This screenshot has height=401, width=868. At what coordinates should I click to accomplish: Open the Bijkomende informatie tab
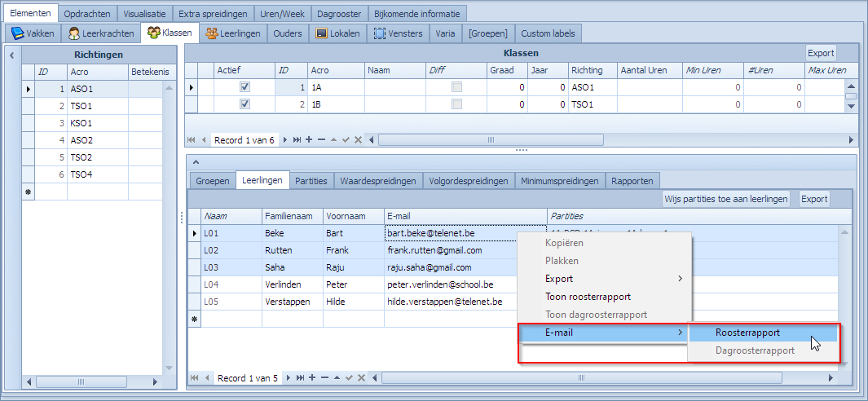pyautogui.click(x=416, y=13)
